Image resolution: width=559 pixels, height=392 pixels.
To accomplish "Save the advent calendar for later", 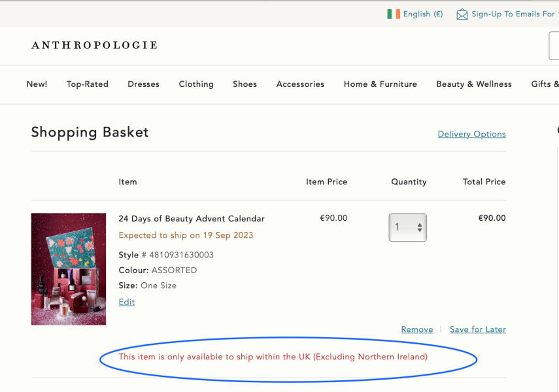I will point(478,329).
